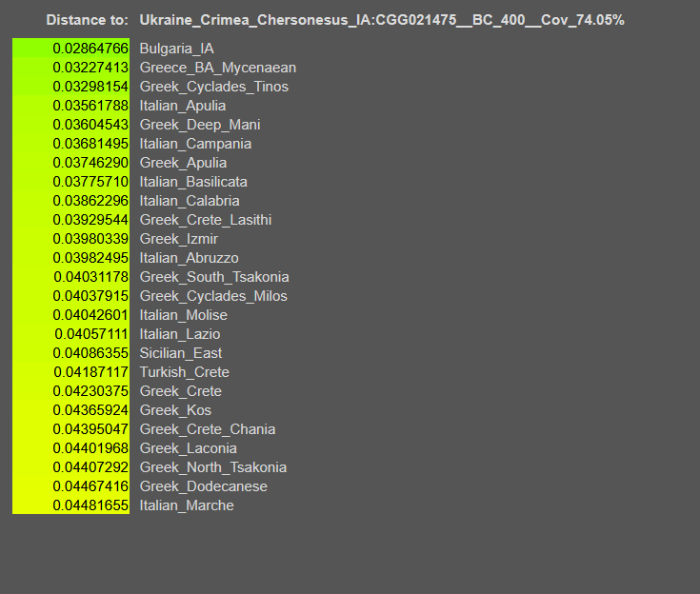Click Italian_Molise label
The width and height of the screenshot is (700, 594).
pyautogui.click(x=184, y=315)
